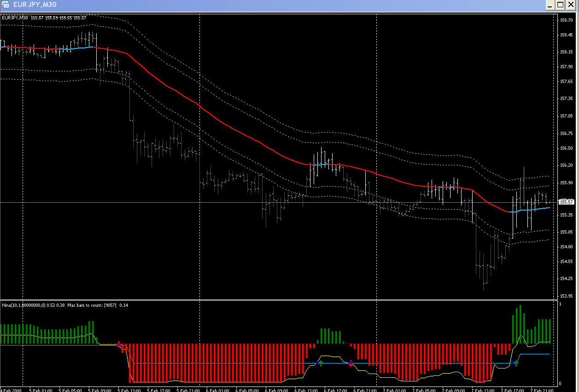Maximize the EURJPY,M30 chart window
This screenshot has width=579, height=392.
pos(560,5)
